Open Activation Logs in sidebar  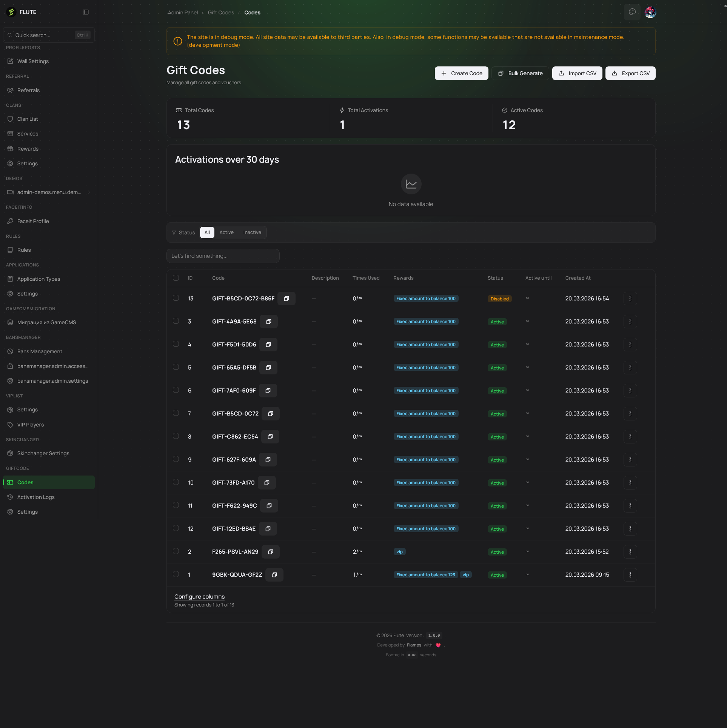tap(36, 497)
